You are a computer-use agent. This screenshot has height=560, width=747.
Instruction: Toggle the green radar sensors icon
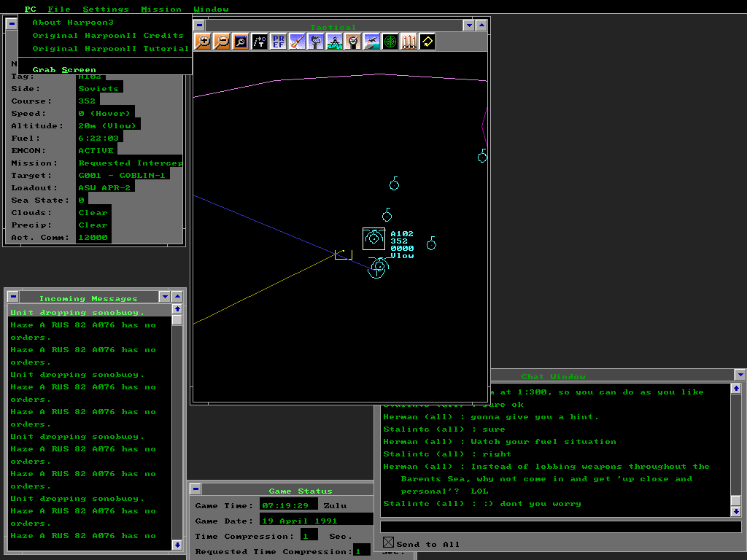[x=390, y=42]
